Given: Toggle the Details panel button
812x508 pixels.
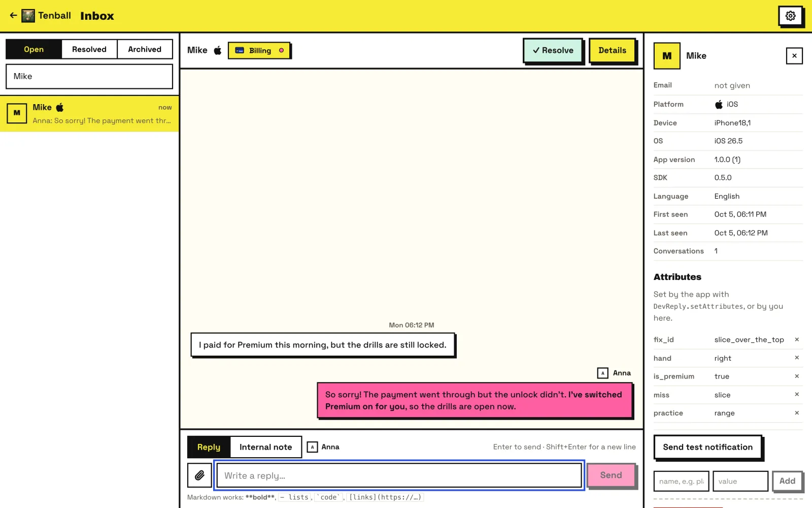Looking at the screenshot, I should point(612,50).
